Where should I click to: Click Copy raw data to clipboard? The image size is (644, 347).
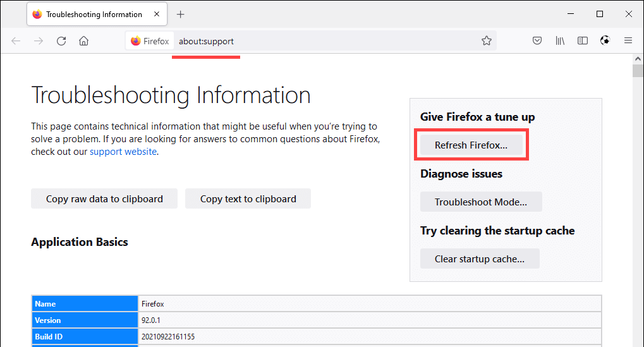tap(104, 198)
